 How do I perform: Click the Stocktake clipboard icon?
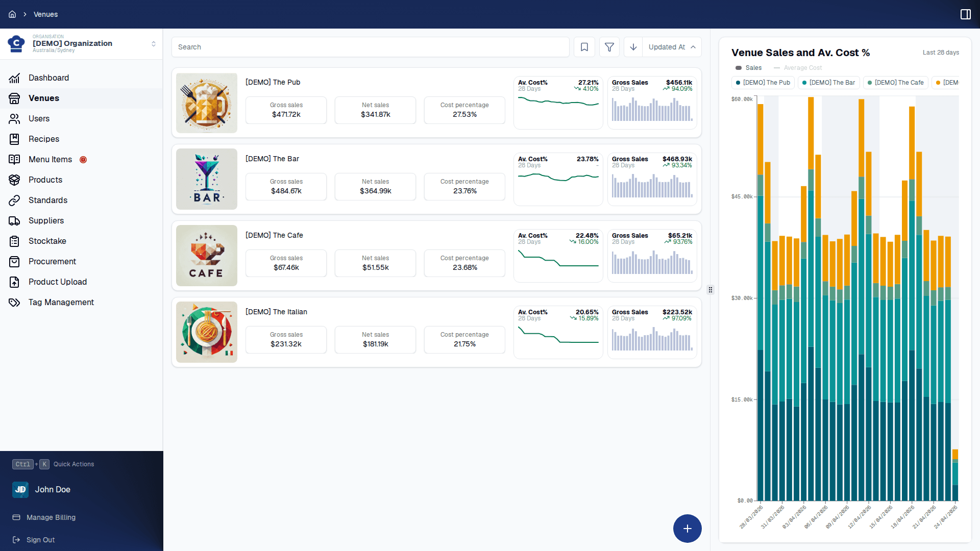click(14, 241)
